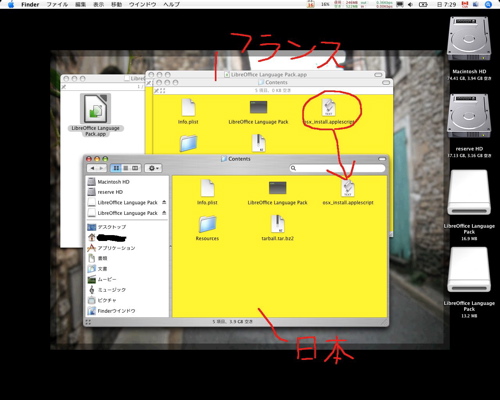This screenshot has height=400, width=500.
Task: Open Spotlight search icon in menu bar
Action: [488, 4]
